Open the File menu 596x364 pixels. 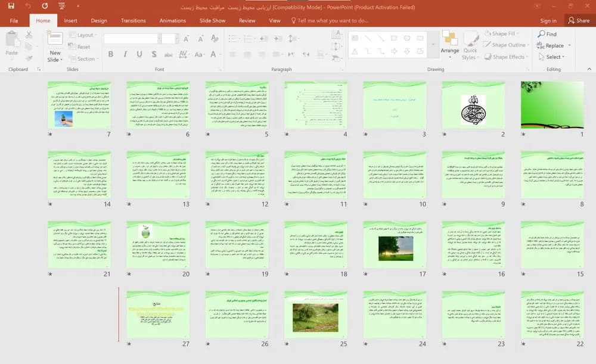coord(14,20)
